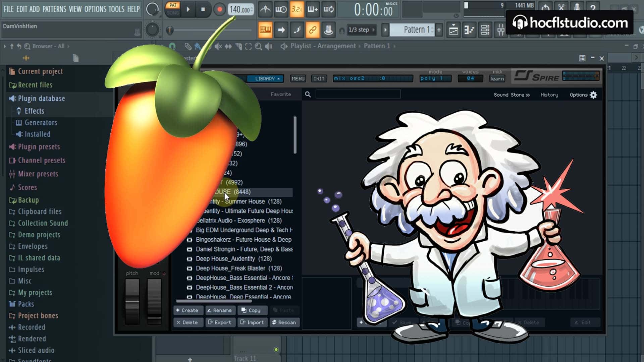Toggle typing keyboard to piano
644x362 pixels.
coord(265,30)
